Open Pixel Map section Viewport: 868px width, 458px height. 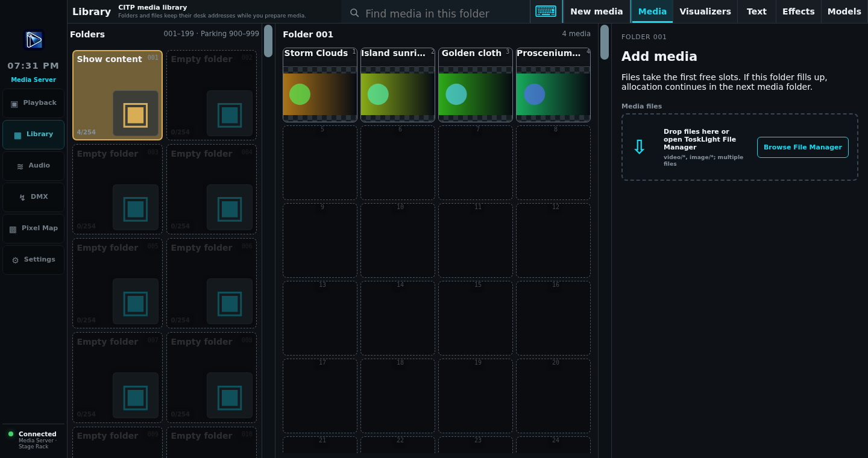pos(33,228)
